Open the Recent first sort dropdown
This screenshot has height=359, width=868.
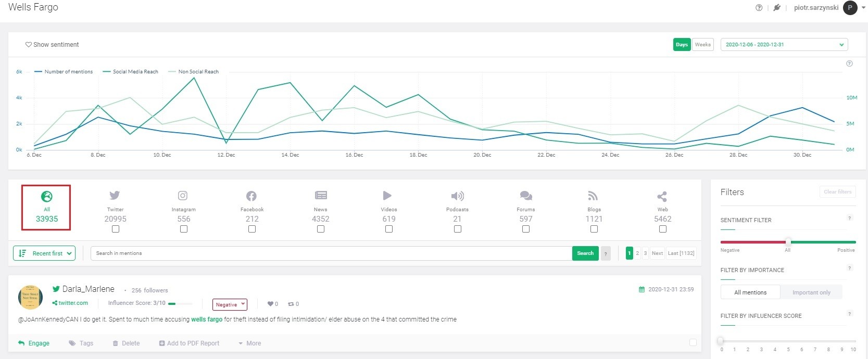click(x=44, y=253)
